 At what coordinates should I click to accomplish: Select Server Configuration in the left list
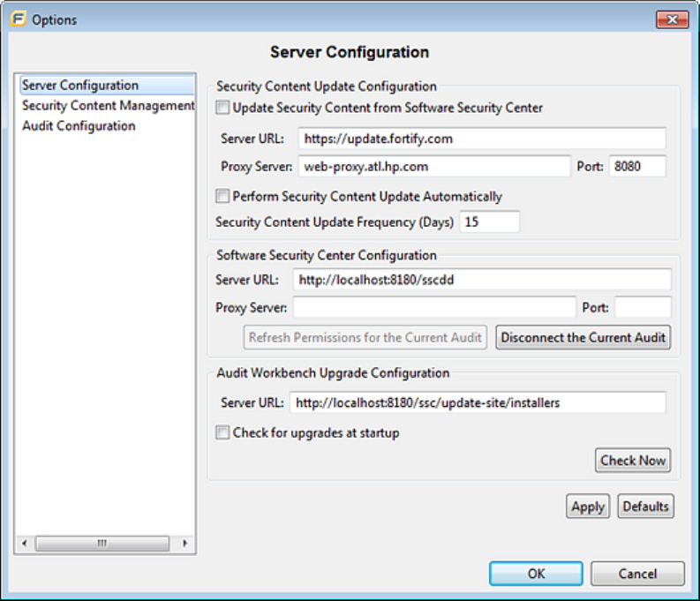80,86
